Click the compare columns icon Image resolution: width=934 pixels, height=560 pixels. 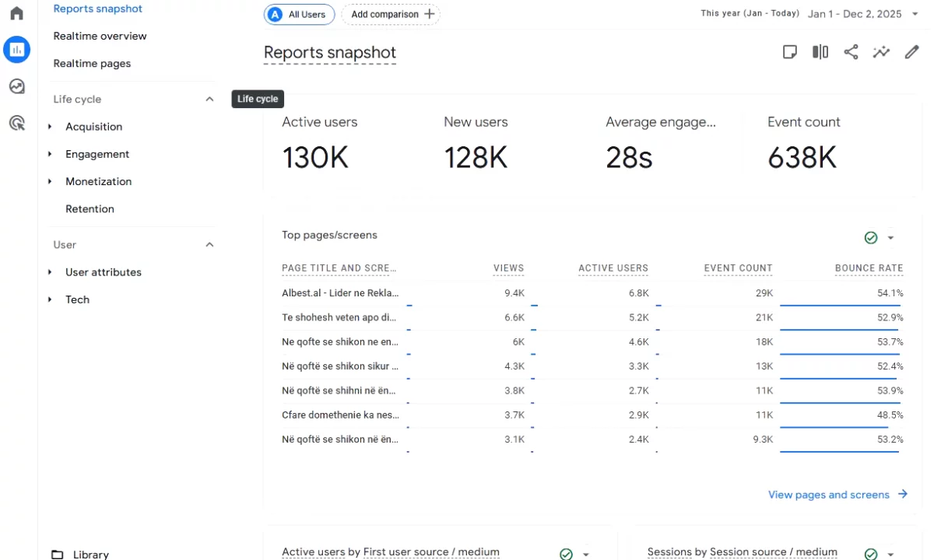pos(820,52)
